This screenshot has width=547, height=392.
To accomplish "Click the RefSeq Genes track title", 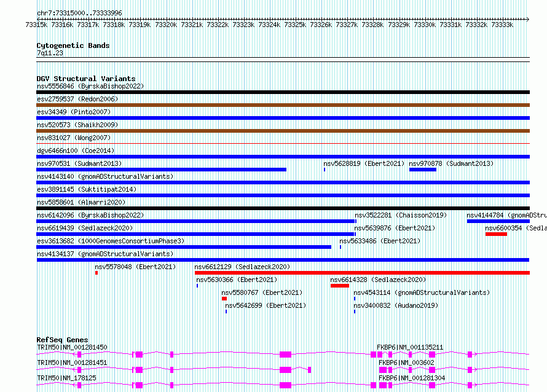I will pos(62,340).
